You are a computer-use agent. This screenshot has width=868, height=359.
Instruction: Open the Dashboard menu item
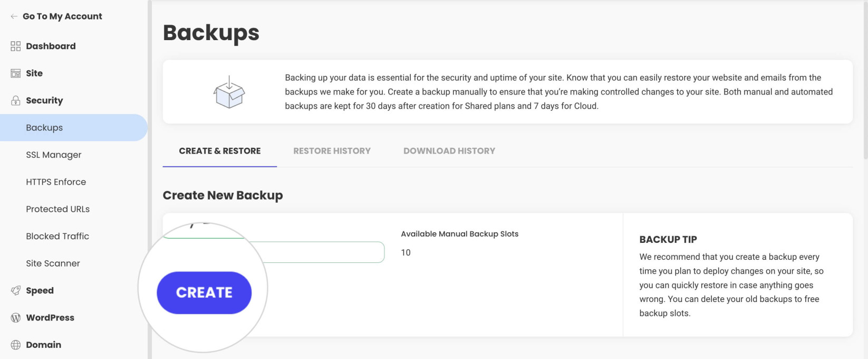(51, 46)
